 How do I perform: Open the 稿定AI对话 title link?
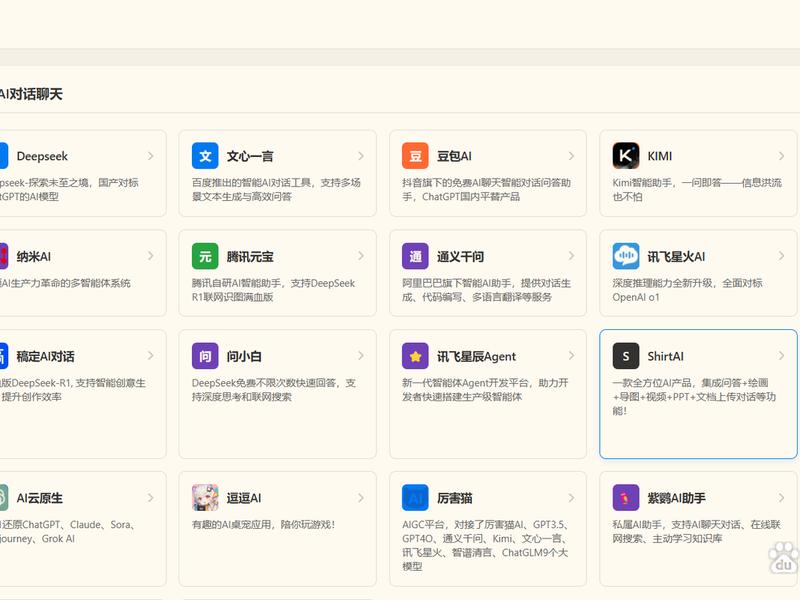click(45, 357)
